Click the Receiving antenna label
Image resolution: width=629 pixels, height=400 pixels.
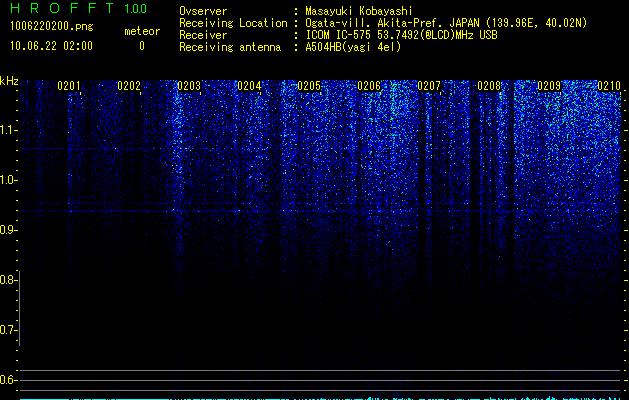230,47
